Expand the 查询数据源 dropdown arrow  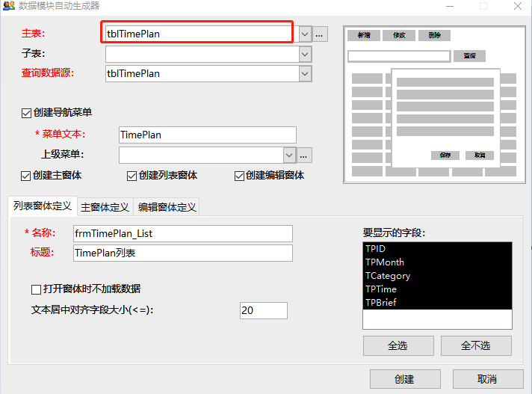click(305, 74)
